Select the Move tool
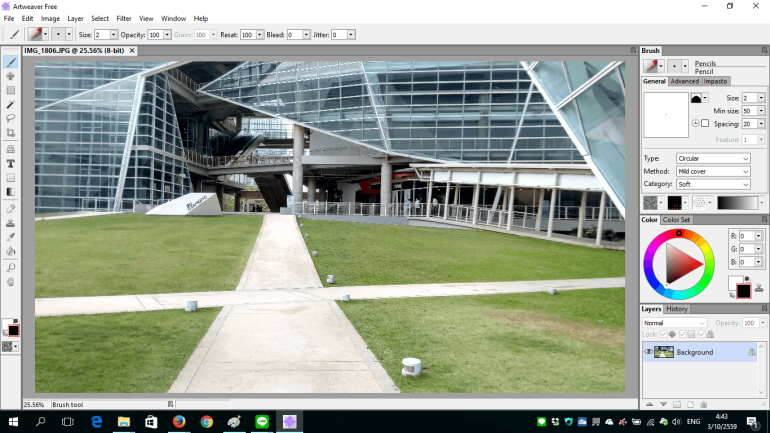This screenshot has height=433, width=770. pyautogui.click(x=11, y=76)
